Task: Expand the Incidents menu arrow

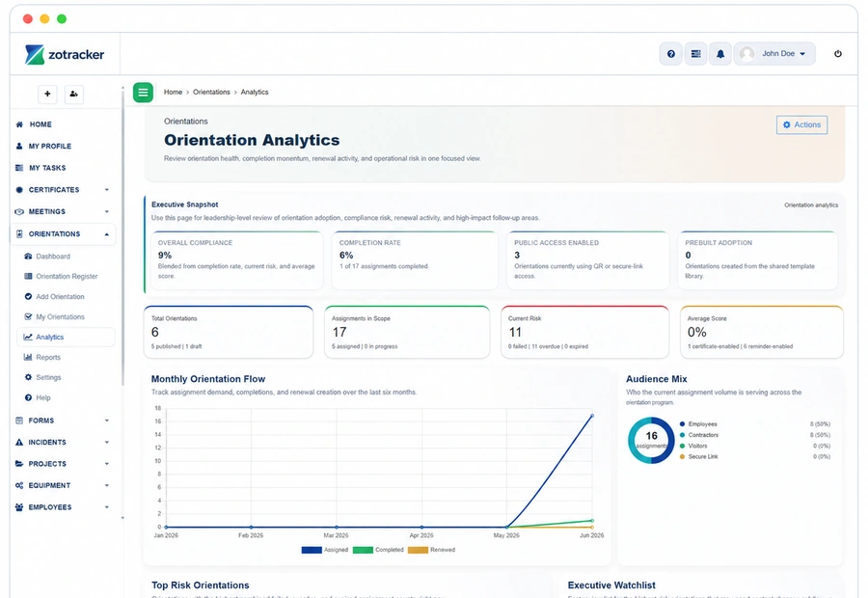Action: click(x=107, y=442)
